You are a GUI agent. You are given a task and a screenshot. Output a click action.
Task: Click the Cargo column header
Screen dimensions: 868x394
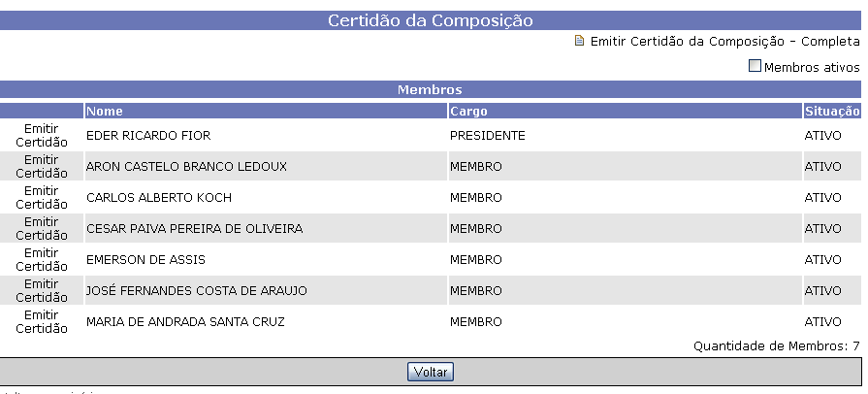(x=468, y=111)
